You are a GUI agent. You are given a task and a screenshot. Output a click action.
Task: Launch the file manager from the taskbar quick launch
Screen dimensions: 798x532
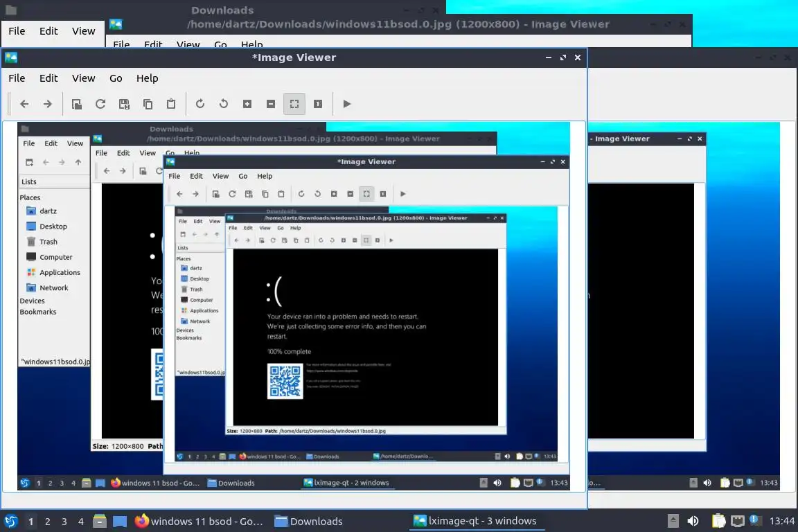pyautogui.click(x=100, y=521)
